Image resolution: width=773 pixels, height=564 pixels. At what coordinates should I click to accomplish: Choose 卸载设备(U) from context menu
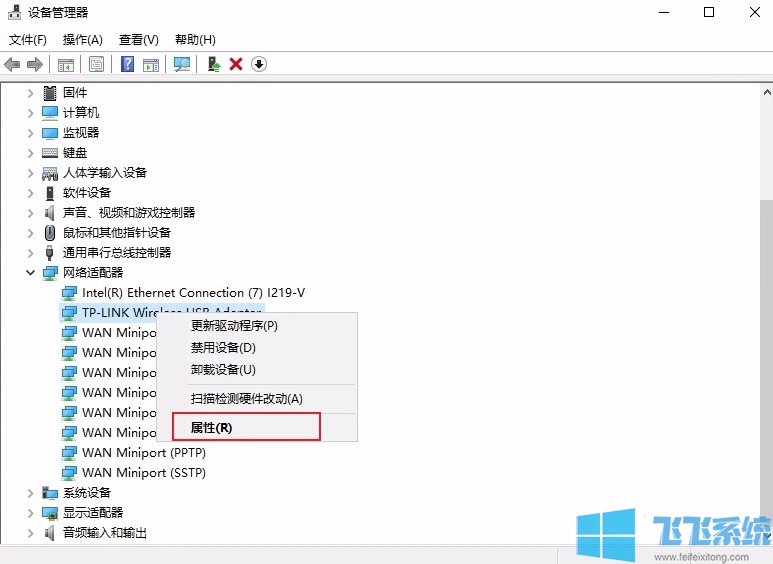pos(257,370)
